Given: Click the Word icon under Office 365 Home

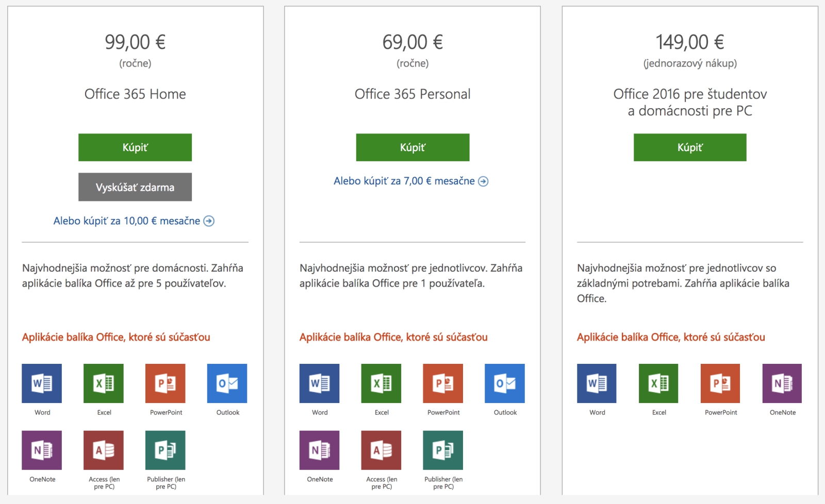Looking at the screenshot, I should pos(42,383).
